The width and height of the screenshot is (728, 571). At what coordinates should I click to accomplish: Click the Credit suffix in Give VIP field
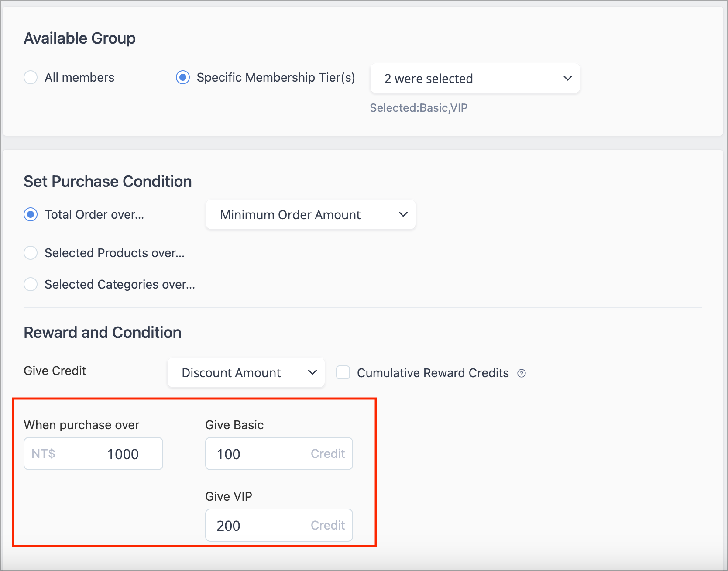point(327,526)
